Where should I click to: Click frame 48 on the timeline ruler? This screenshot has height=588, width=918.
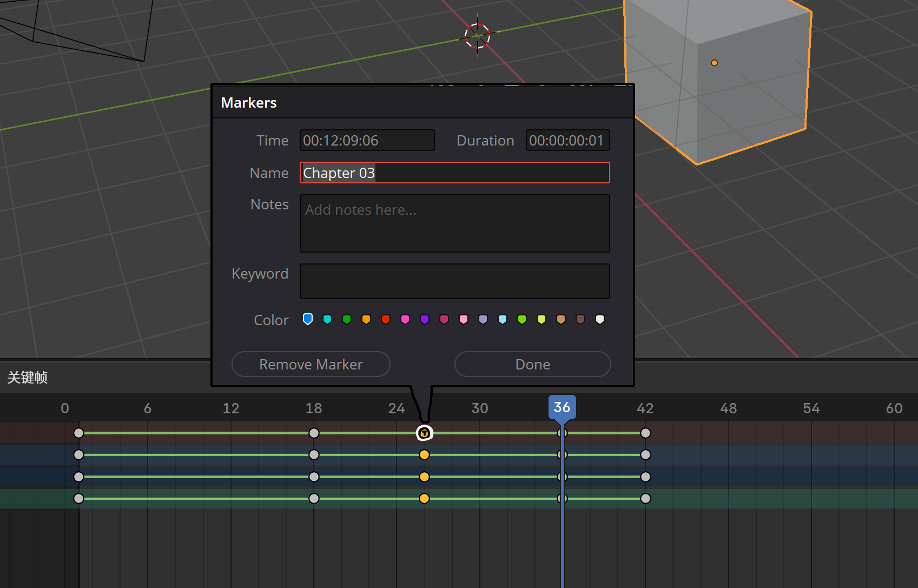[728, 408]
